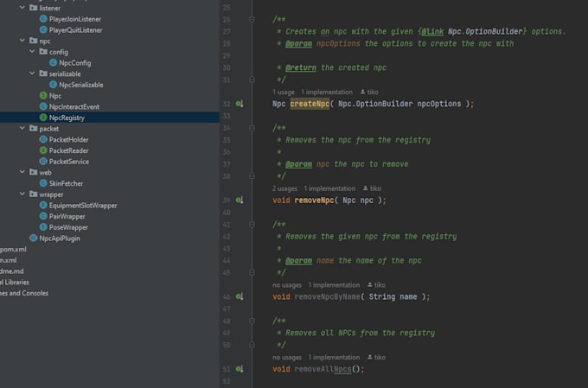This screenshot has width=588, height=388.
Task: Click the PacketReader interface icon
Action: [43, 150]
